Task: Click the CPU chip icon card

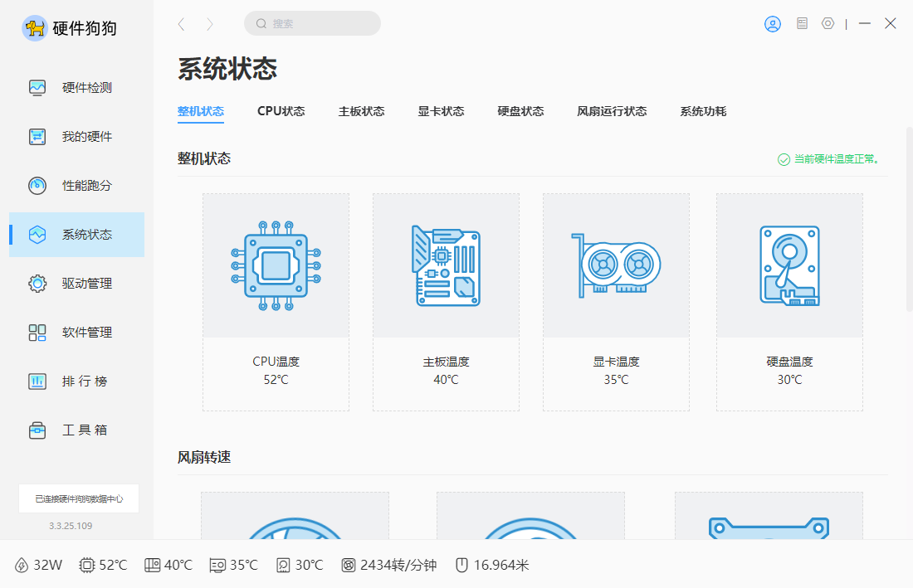Action: 276,265
